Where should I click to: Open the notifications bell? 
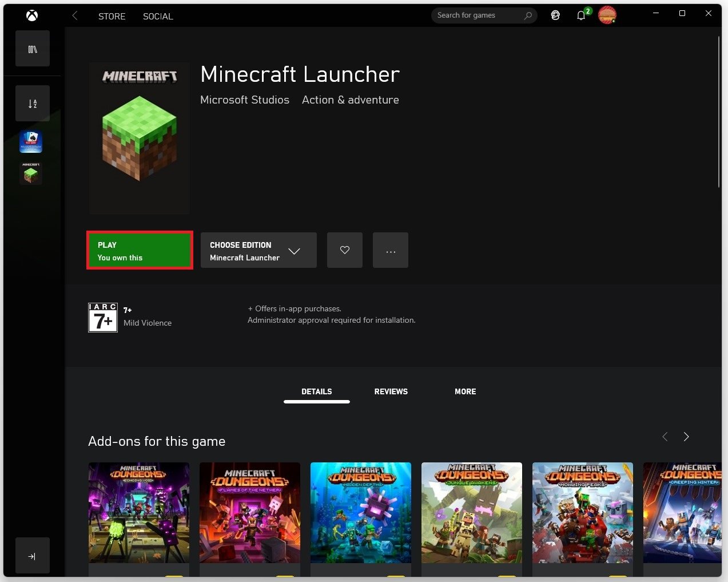pos(581,15)
